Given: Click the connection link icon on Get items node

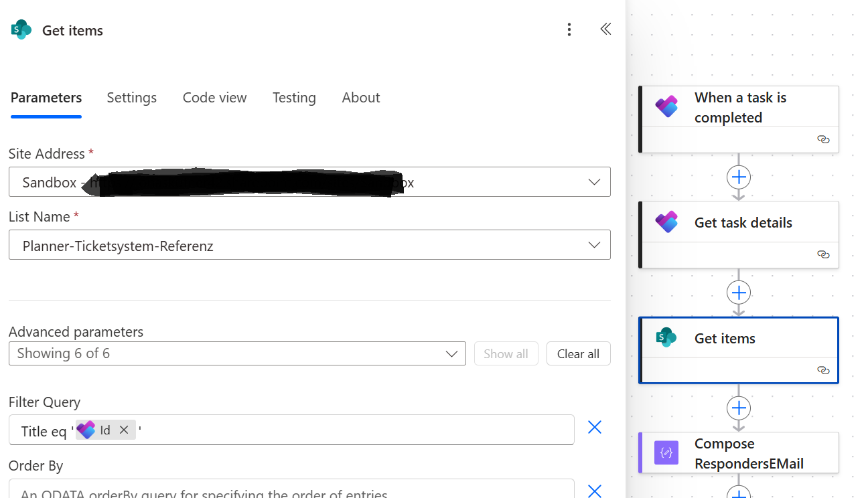Looking at the screenshot, I should (823, 370).
